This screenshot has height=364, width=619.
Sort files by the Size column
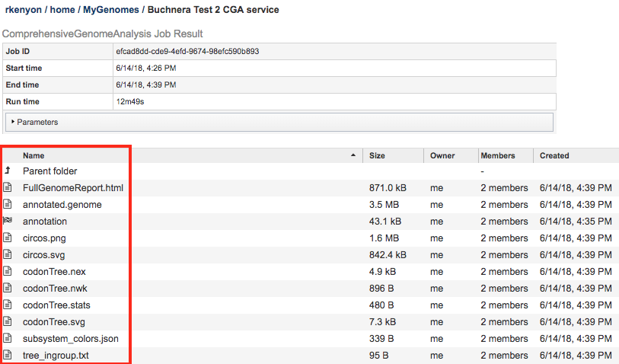[377, 155]
